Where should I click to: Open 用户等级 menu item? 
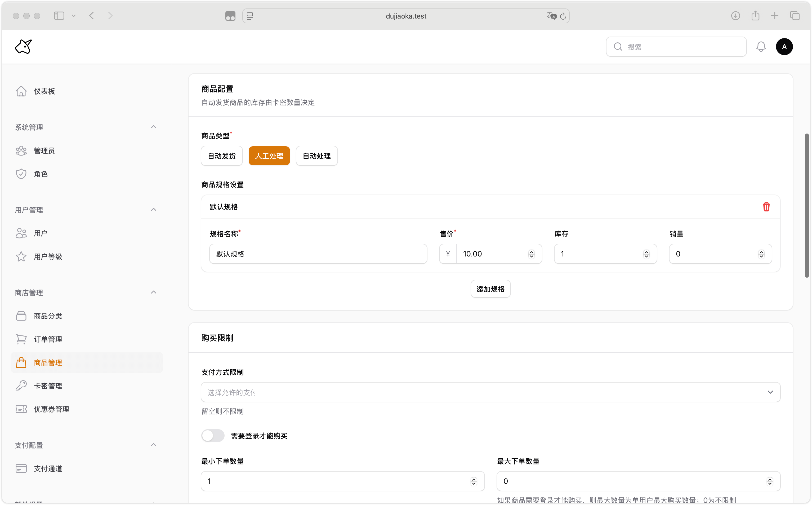click(x=48, y=256)
